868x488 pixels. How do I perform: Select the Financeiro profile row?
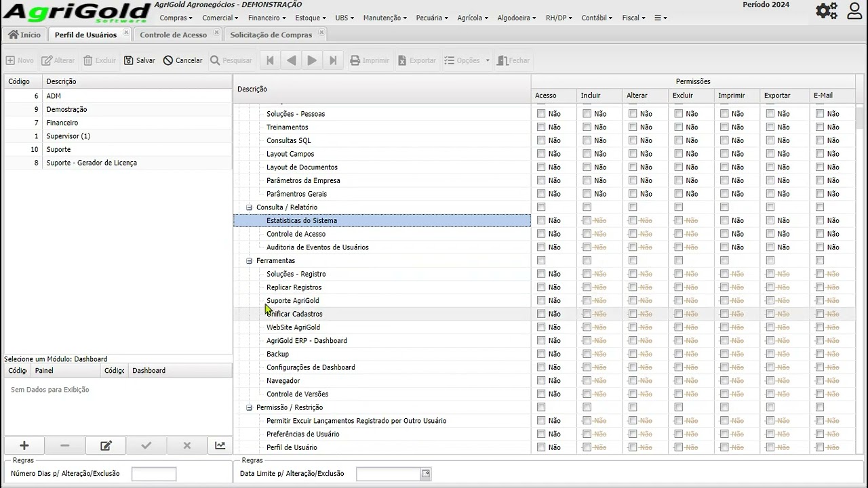pos(118,123)
